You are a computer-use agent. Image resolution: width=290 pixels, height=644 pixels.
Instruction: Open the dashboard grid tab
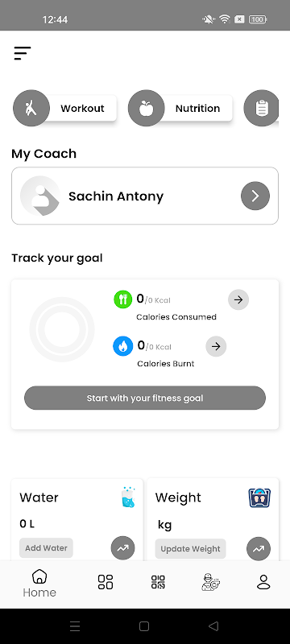[106, 582]
